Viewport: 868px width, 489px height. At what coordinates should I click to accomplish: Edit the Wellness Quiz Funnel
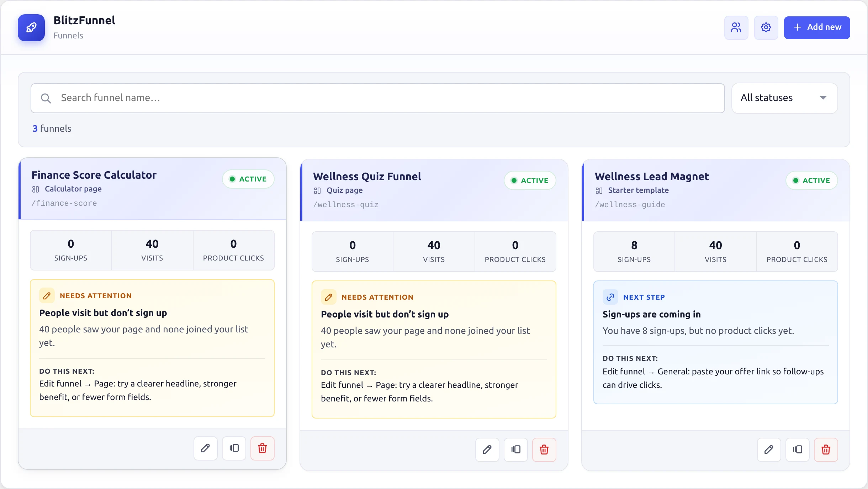coord(487,449)
